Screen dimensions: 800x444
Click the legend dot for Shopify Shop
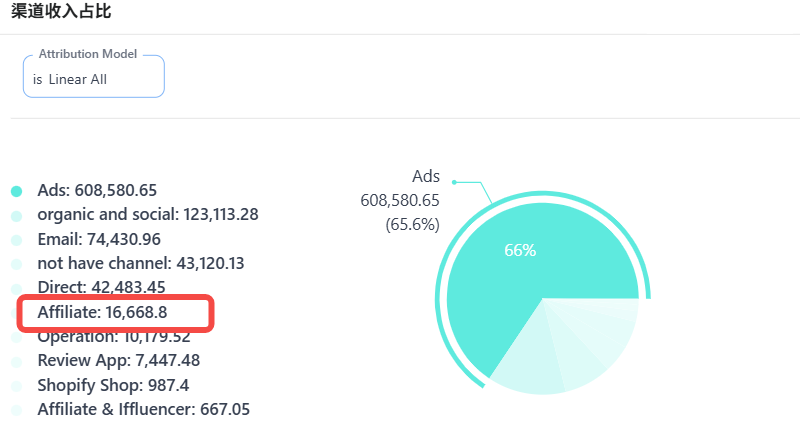click(16, 386)
